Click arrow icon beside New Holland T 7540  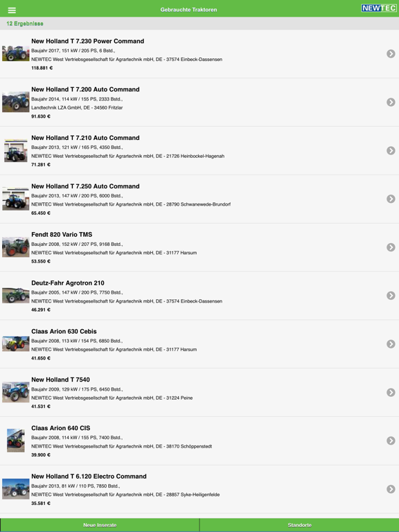point(391,392)
